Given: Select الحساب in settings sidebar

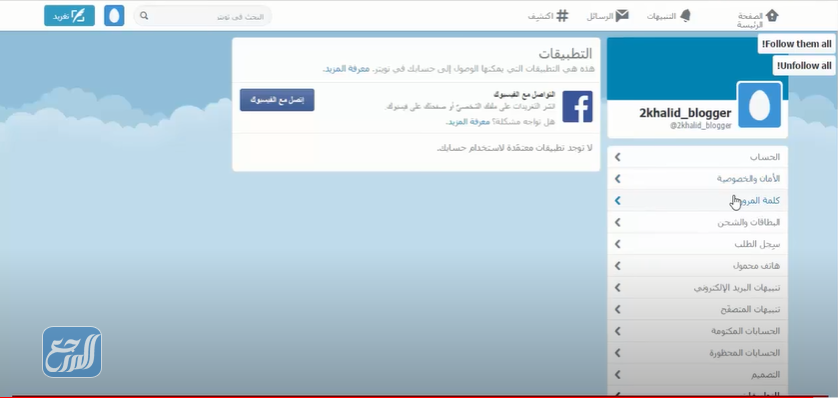Looking at the screenshot, I should [697, 157].
